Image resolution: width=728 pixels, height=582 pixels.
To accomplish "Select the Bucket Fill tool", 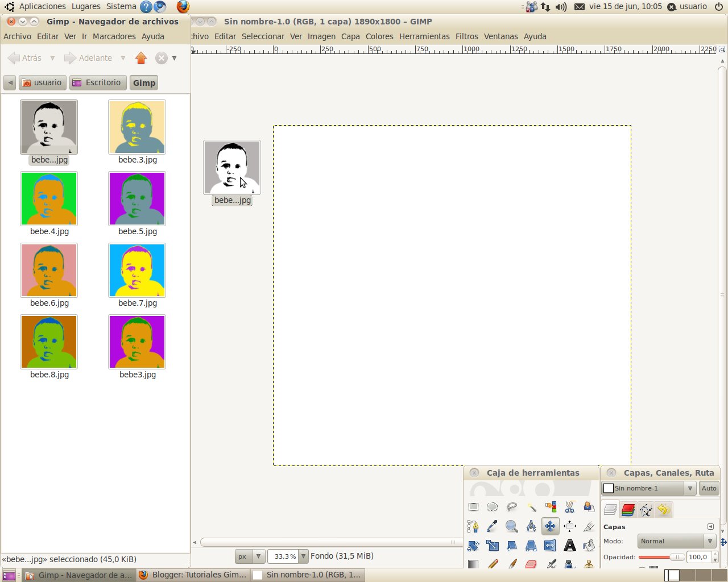I will 589,545.
